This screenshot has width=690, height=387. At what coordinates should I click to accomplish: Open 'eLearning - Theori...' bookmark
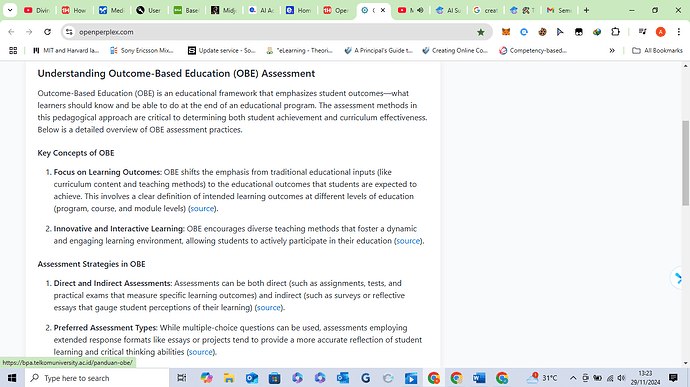299,51
